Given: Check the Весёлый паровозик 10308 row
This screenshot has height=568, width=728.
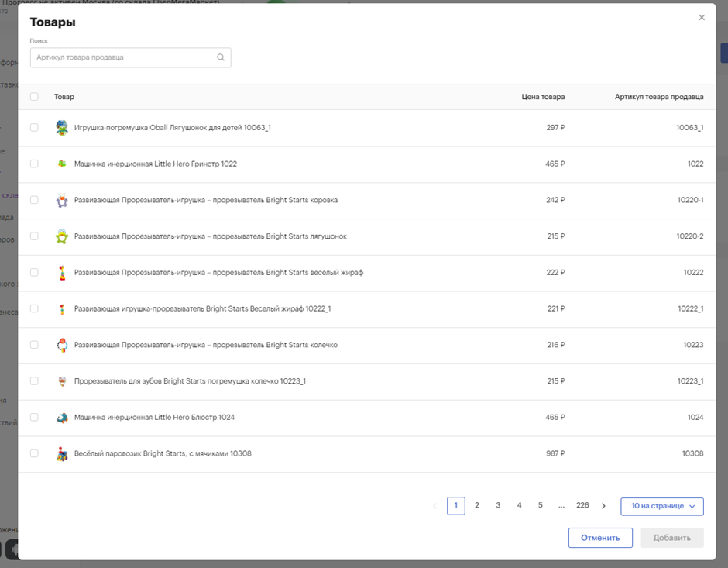Looking at the screenshot, I should (34, 453).
